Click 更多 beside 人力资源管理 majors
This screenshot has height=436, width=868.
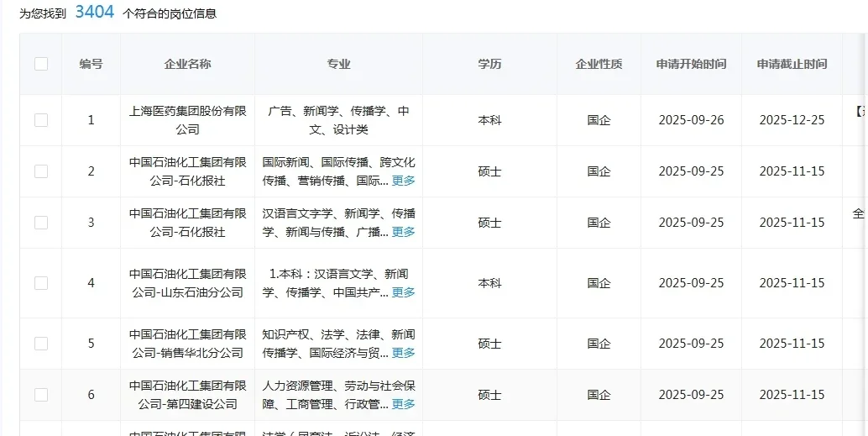(x=404, y=404)
